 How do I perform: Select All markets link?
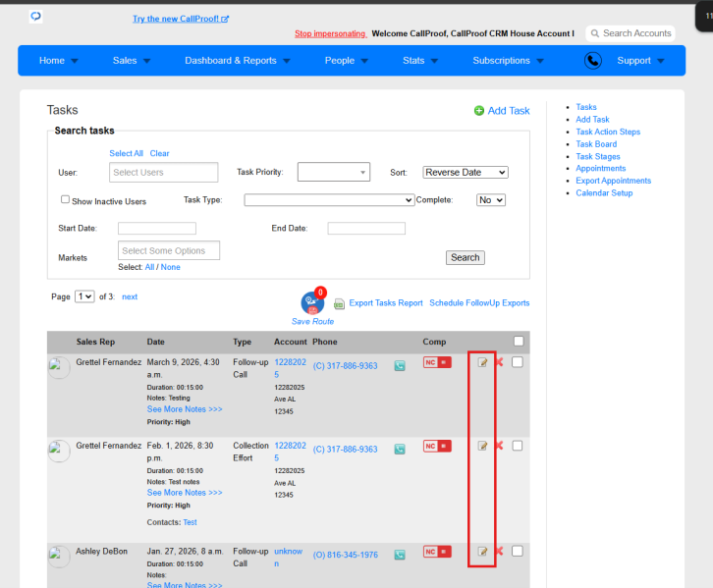pyautogui.click(x=149, y=267)
